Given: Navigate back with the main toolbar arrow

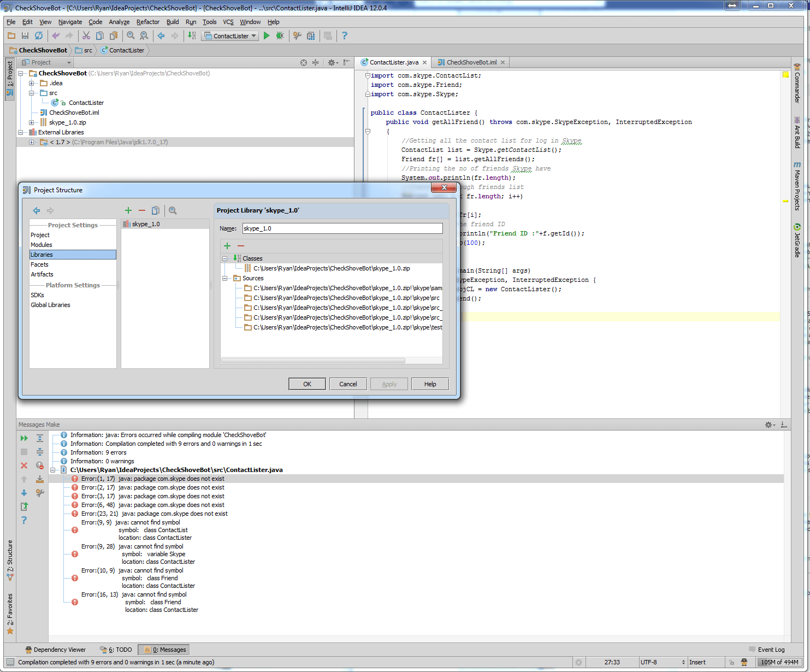Looking at the screenshot, I should (x=161, y=36).
